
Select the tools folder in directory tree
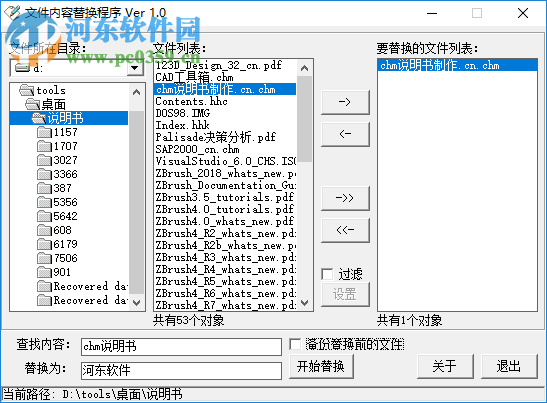(x=51, y=90)
